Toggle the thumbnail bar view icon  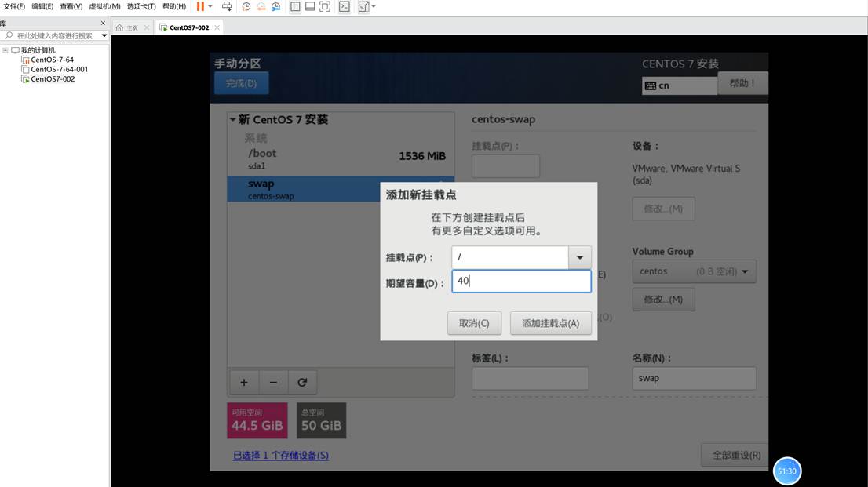(x=310, y=6)
